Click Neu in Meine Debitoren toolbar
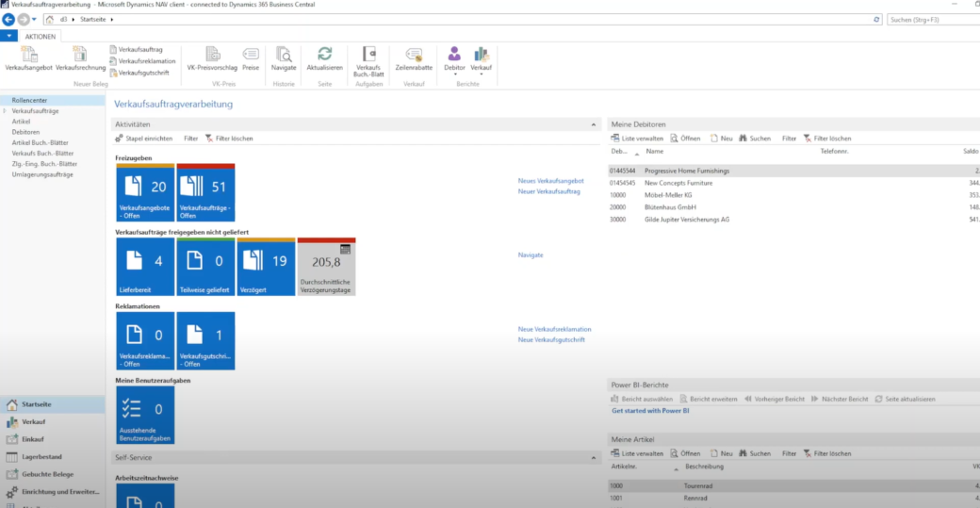This screenshot has height=508, width=980. (x=721, y=139)
